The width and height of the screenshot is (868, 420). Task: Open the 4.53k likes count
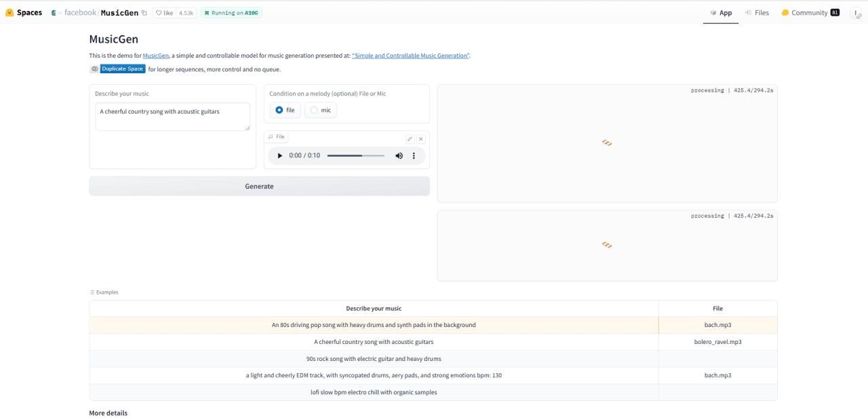186,13
